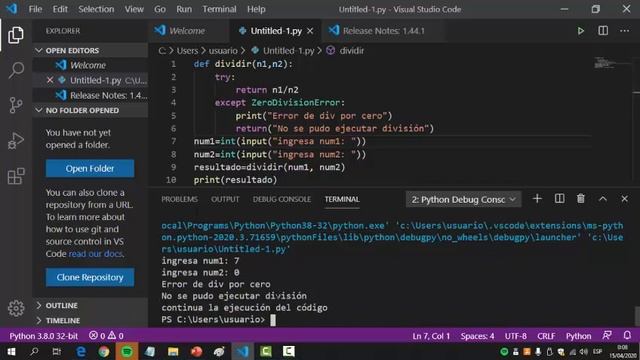This screenshot has width=640, height=360.
Task: Collapse the Open Editors section
Action: coord(90,51)
